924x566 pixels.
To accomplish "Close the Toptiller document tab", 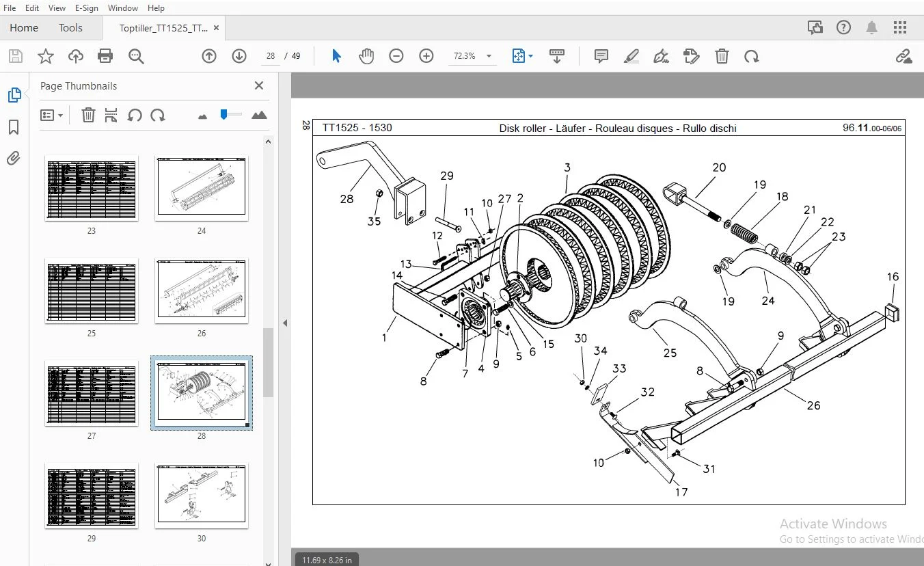I will tap(217, 27).
